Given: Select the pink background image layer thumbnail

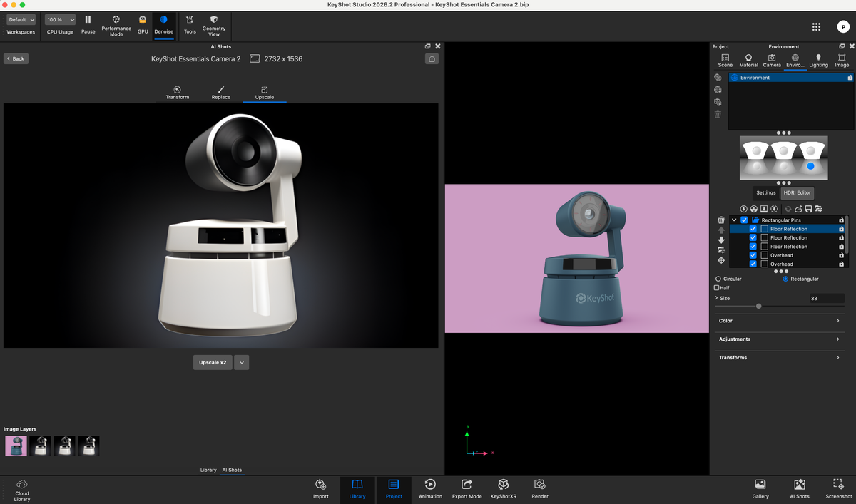Looking at the screenshot, I should [x=16, y=446].
